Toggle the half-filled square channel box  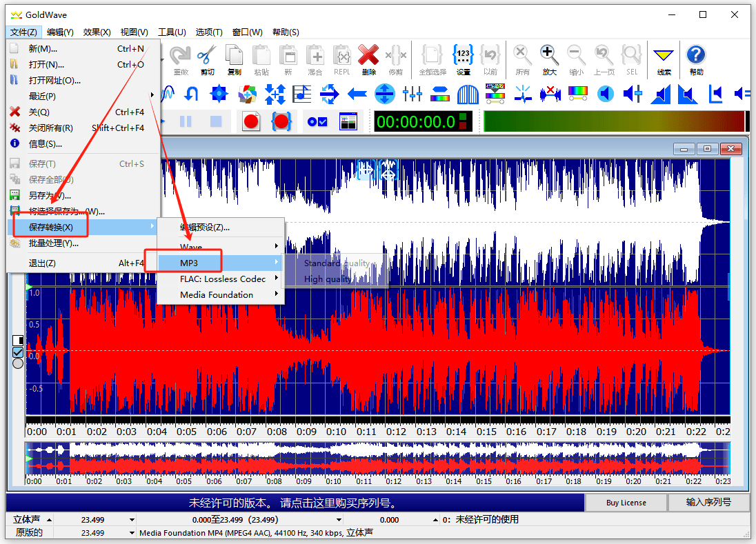point(18,341)
